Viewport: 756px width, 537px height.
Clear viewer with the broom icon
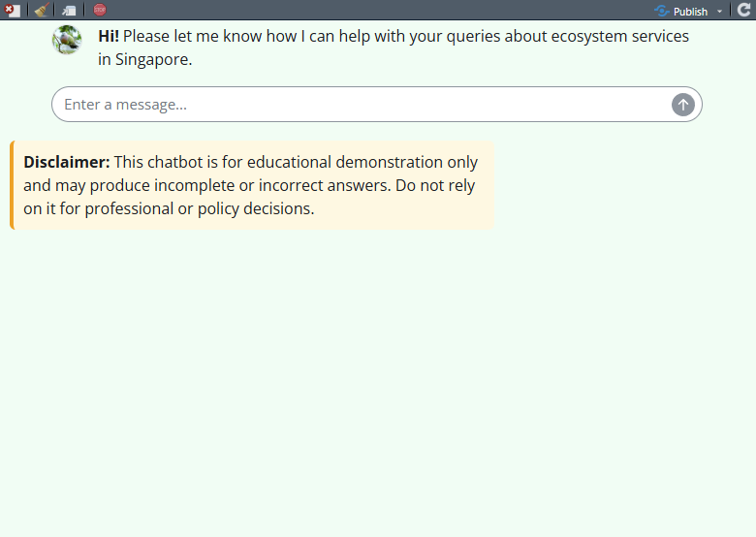[41, 10]
